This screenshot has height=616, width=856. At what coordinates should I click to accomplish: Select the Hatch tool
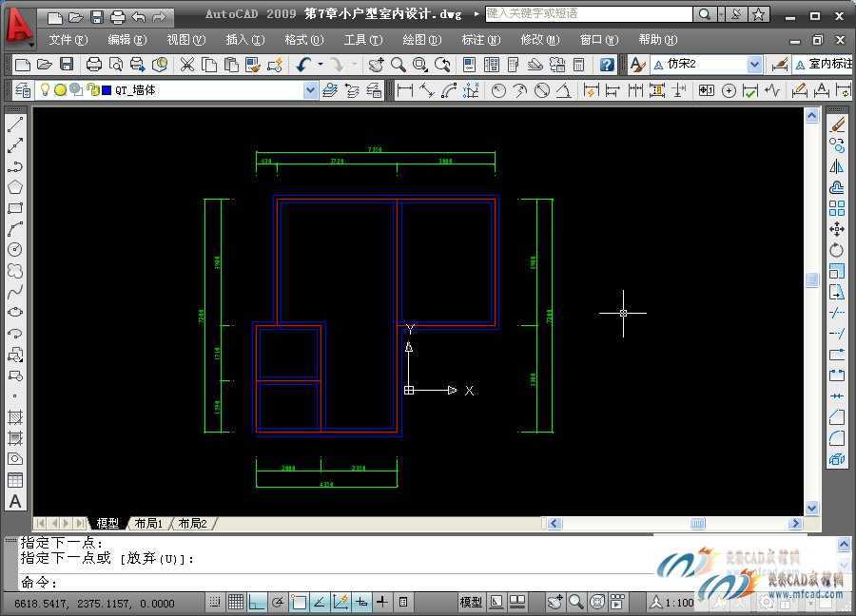tap(15, 417)
